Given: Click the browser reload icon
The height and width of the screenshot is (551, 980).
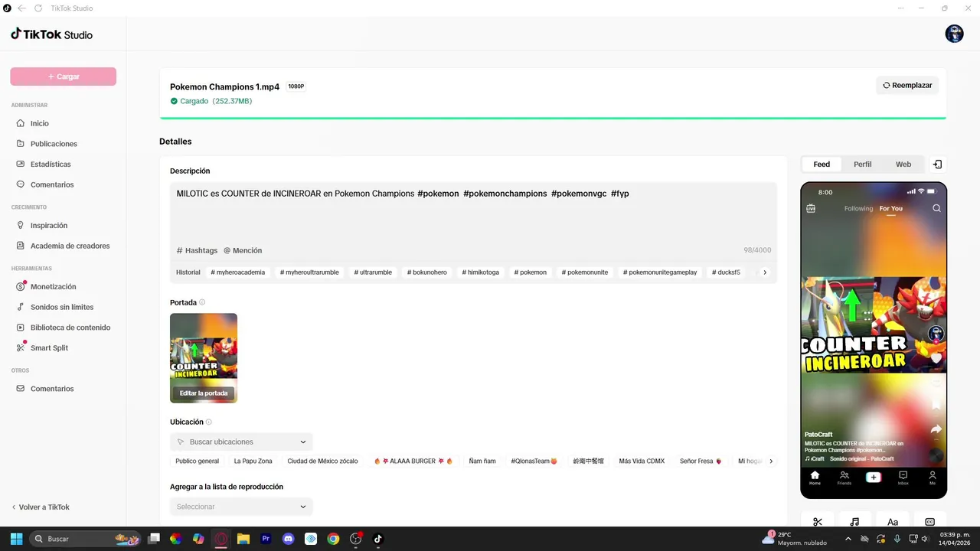Looking at the screenshot, I should coord(38,8).
